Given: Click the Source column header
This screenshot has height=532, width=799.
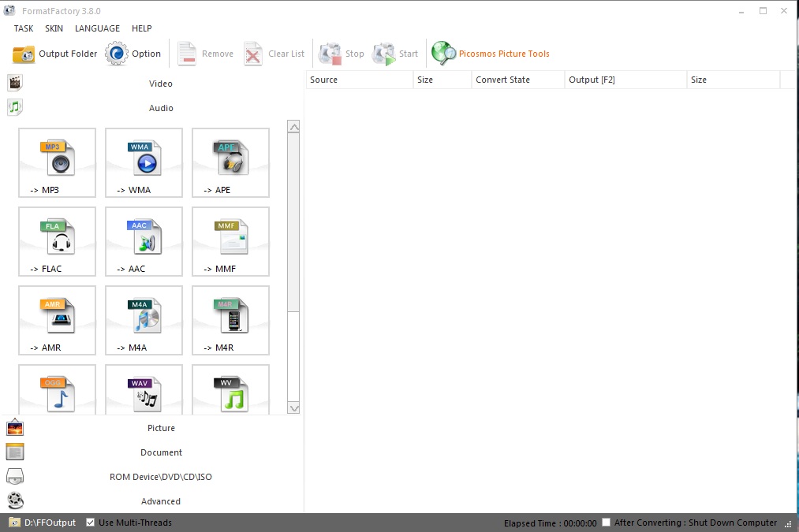Looking at the screenshot, I should pos(359,80).
